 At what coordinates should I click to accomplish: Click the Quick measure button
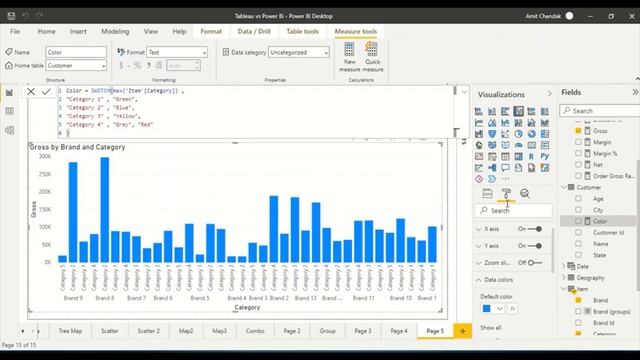tap(373, 57)
